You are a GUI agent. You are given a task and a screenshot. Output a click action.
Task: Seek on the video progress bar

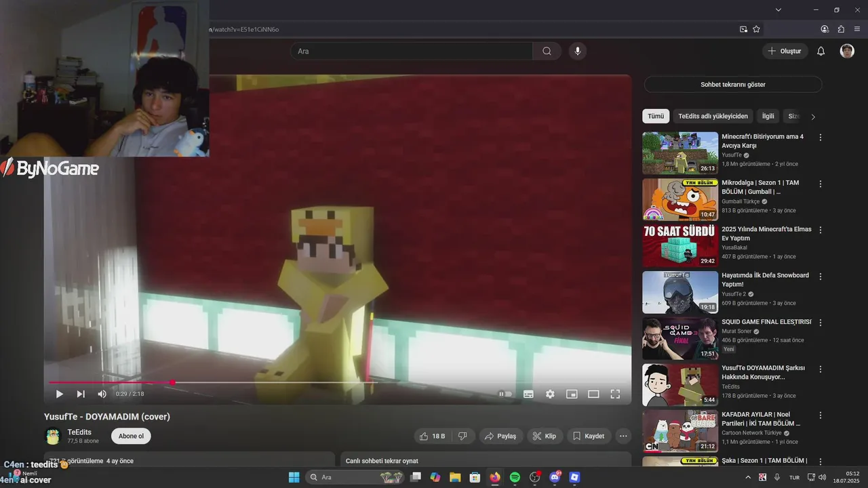pos(337,382)
